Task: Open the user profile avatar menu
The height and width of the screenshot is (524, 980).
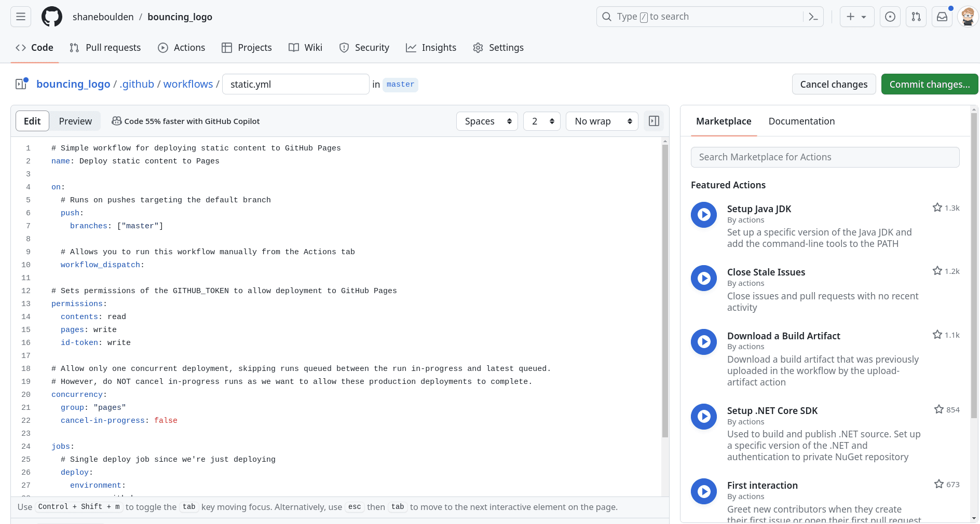Action: click(968, 17)
